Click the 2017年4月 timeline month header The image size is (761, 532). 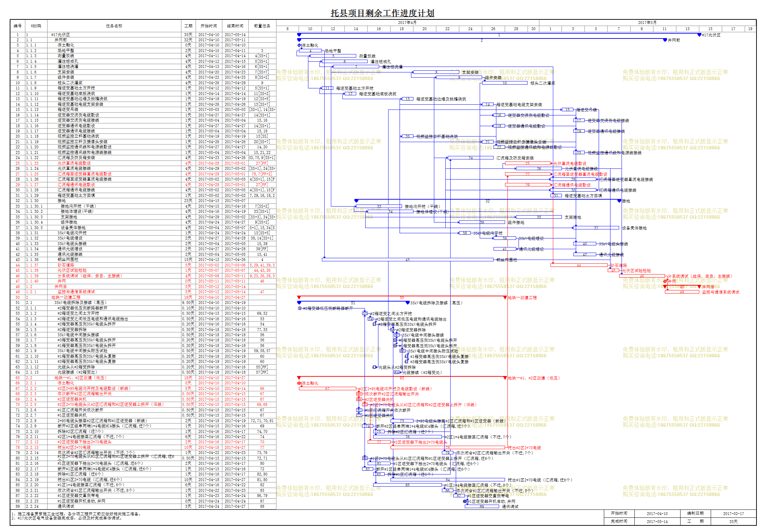click(407, 23)
